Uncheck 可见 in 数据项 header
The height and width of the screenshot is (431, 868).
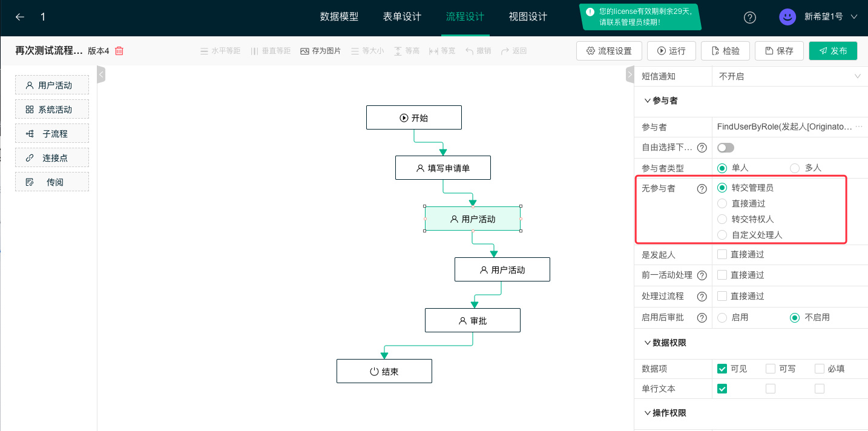coord(722,369)
